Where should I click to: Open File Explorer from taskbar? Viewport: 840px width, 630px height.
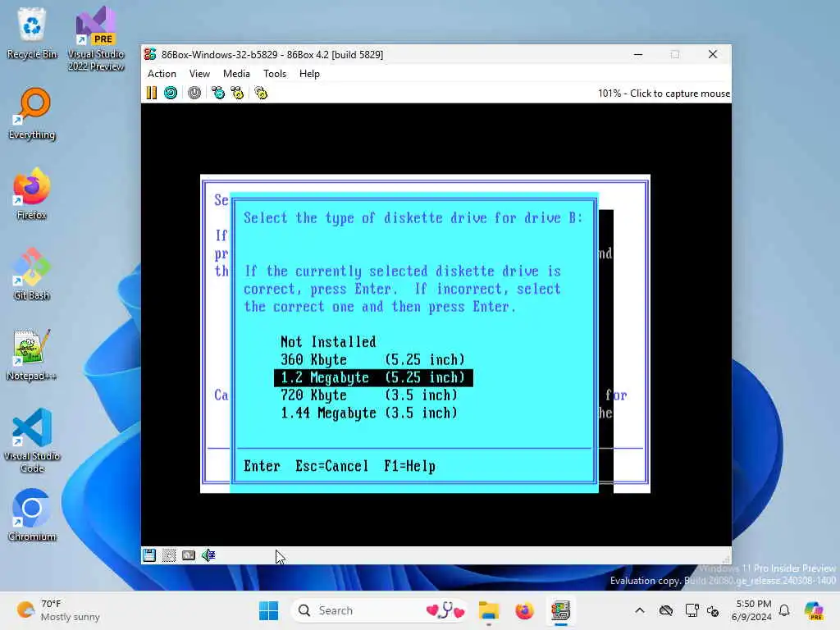pos(489,610)
